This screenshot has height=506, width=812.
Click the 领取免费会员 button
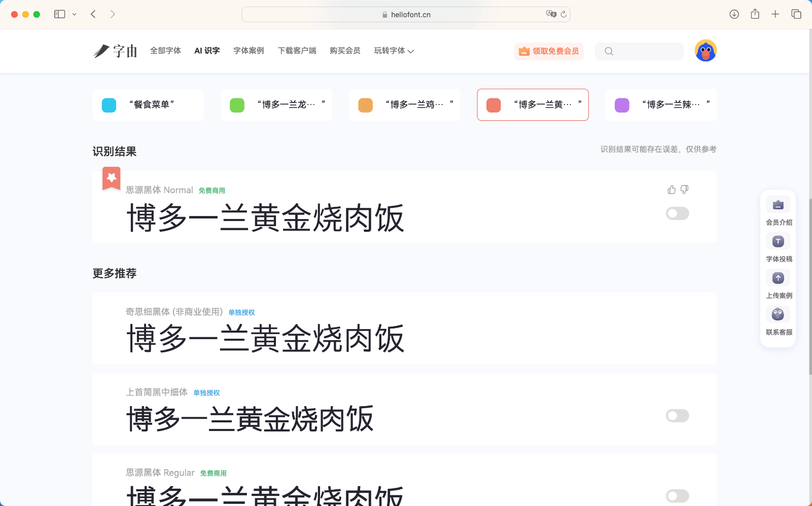pos(549,51)
